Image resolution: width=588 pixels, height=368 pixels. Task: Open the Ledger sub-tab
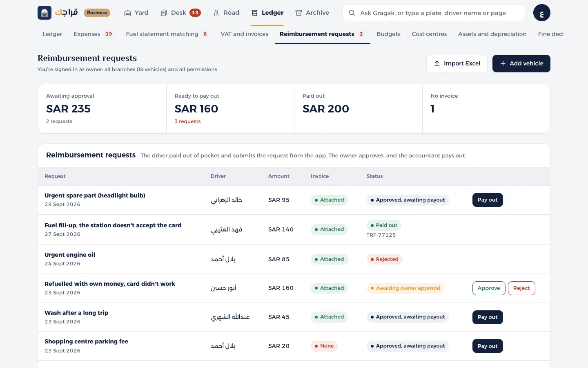click(x=52, y=34)
